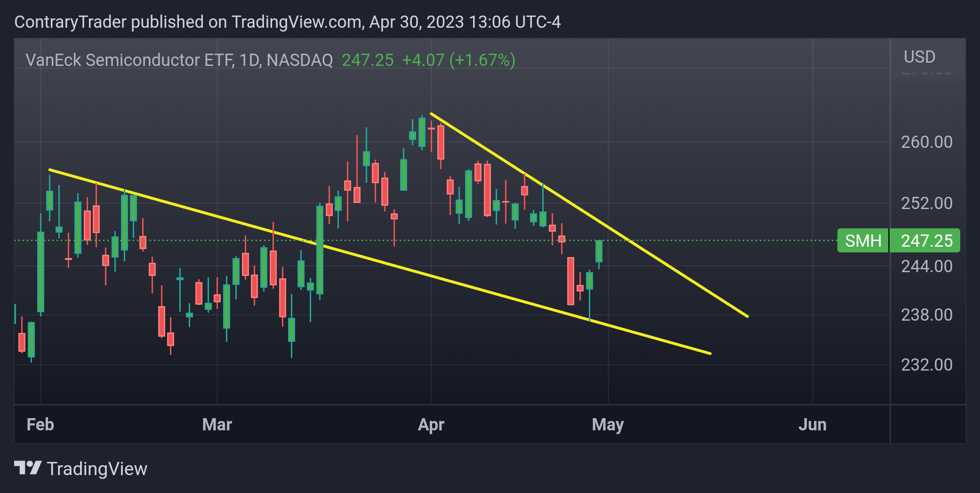Screen dimensions: 980x493
Task: Click the 232.00 price axis label
Action: (x=926, y=365)
